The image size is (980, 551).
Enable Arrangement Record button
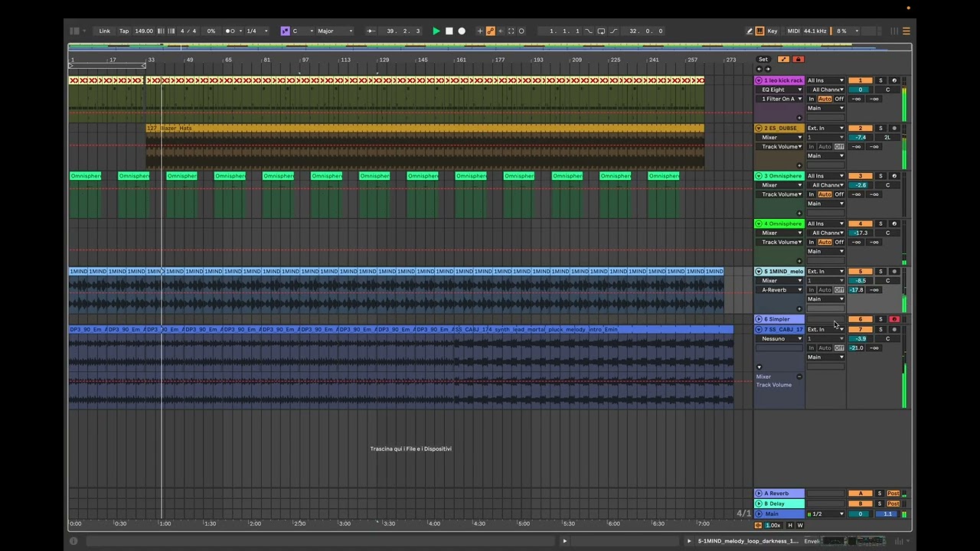(x=462, y=31)
